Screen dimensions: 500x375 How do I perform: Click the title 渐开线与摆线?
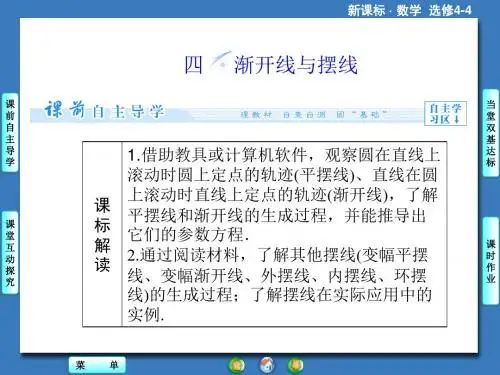pyautogui.click(x=295, y=65)
